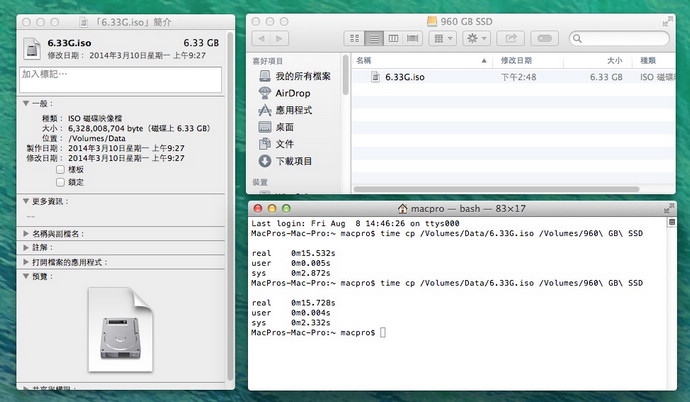Click Info window vertical scrollbar
Viewport: 690px width, 402px height.
coord(230,207)
